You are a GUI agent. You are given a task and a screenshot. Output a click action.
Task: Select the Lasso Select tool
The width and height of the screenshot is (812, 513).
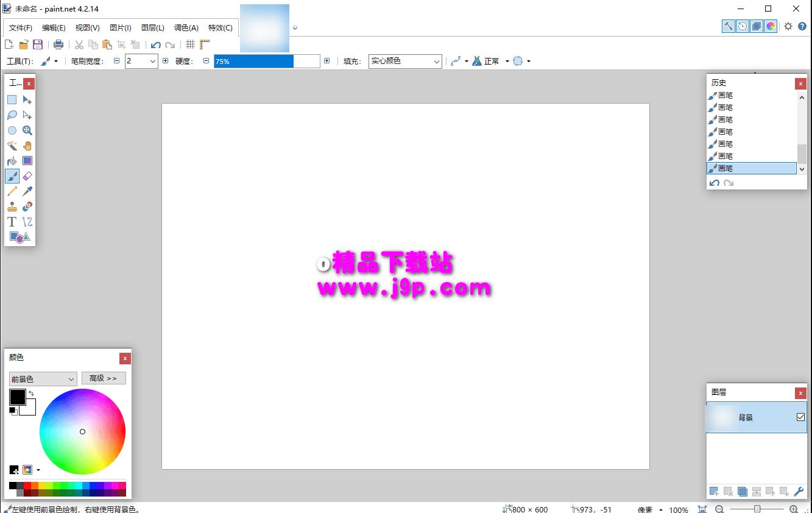(12, 115)
